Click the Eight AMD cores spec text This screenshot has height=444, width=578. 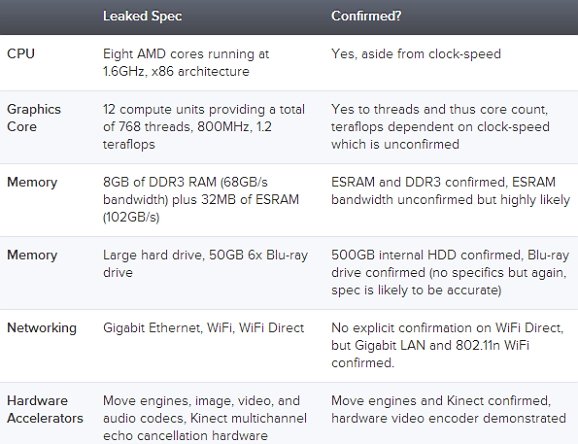[186, 62]
